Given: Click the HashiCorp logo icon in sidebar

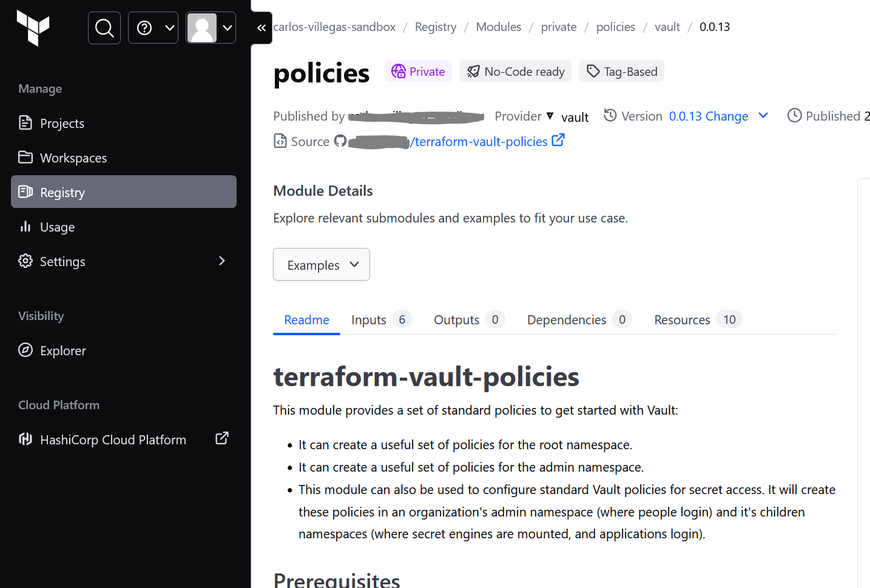Looking at the screenshot, I should (25, 439).
